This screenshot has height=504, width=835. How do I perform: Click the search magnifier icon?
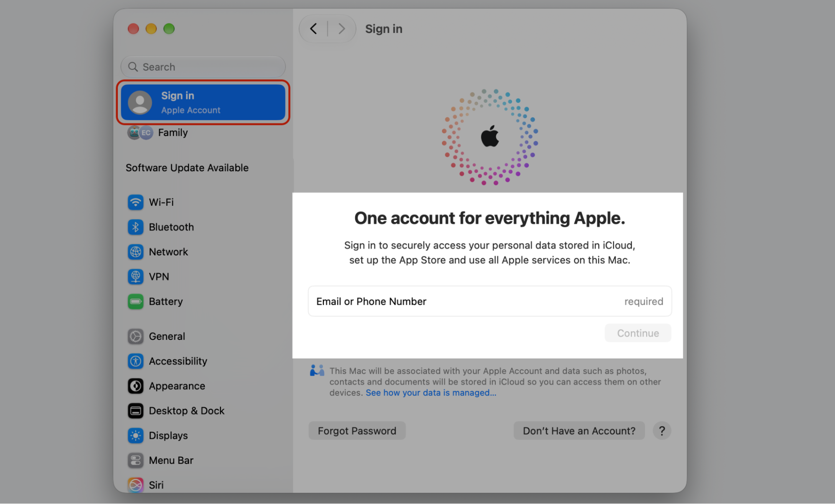click(x=133, y=67)
